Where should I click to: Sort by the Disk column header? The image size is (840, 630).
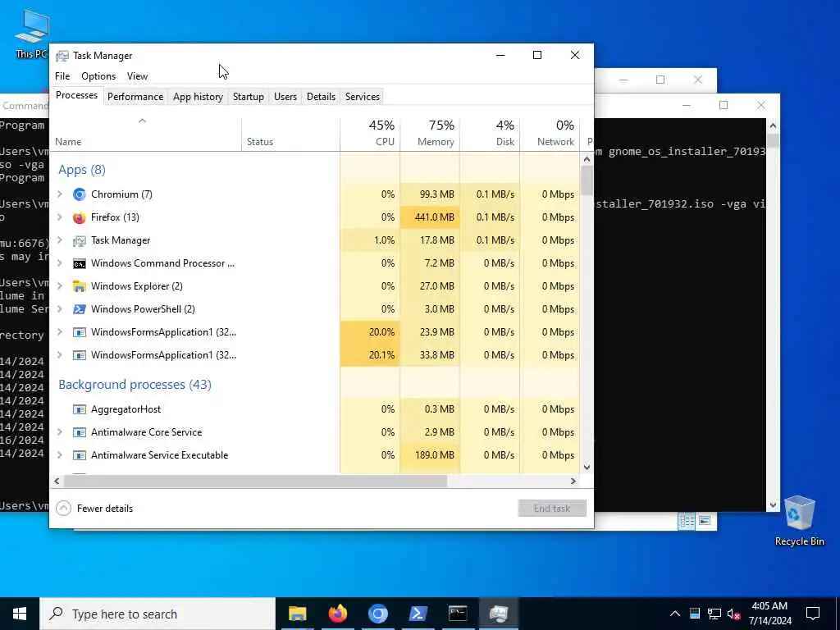(491, 134)
